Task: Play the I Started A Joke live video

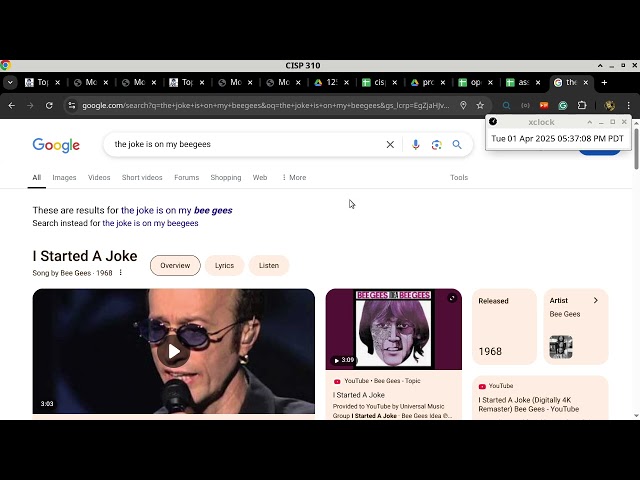Action: (x=173, y=351)
